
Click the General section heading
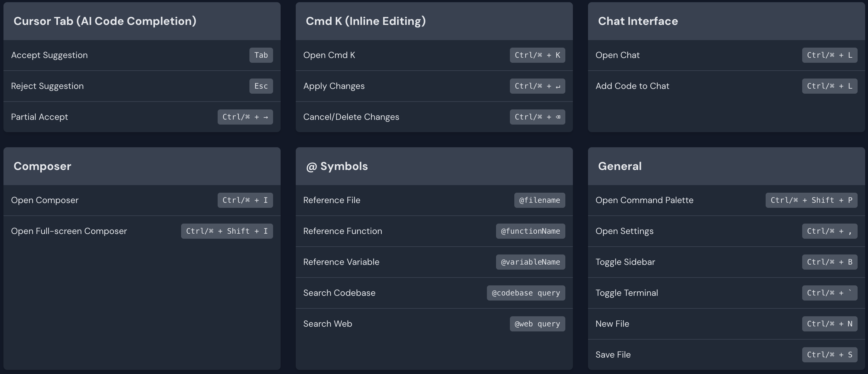coord(620,166)
